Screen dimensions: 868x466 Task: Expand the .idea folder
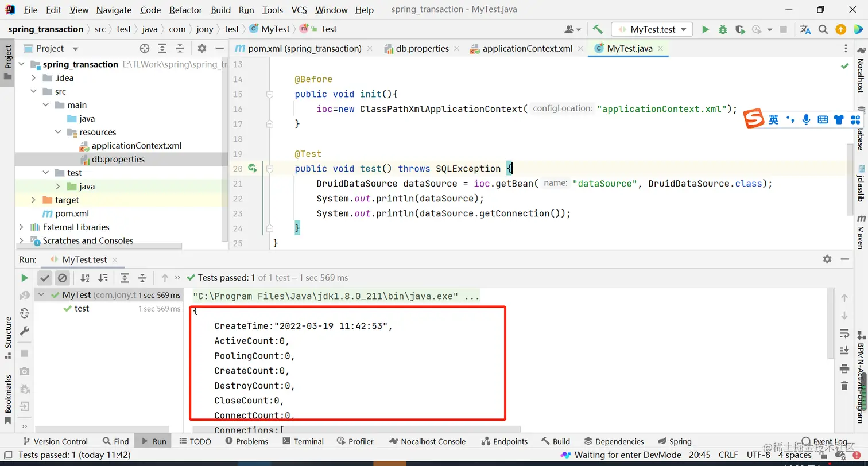coord(34,78)
